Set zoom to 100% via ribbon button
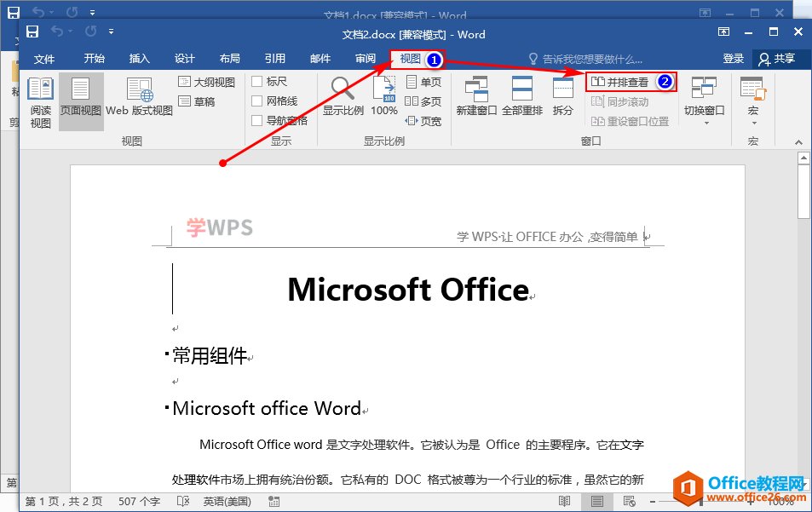 pos(384,96)
